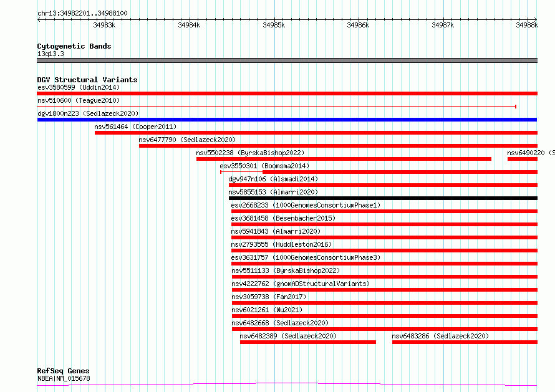Screen dimensions: 555x392
Task: Click the 34986k ruler tick label
Action: 358,25
